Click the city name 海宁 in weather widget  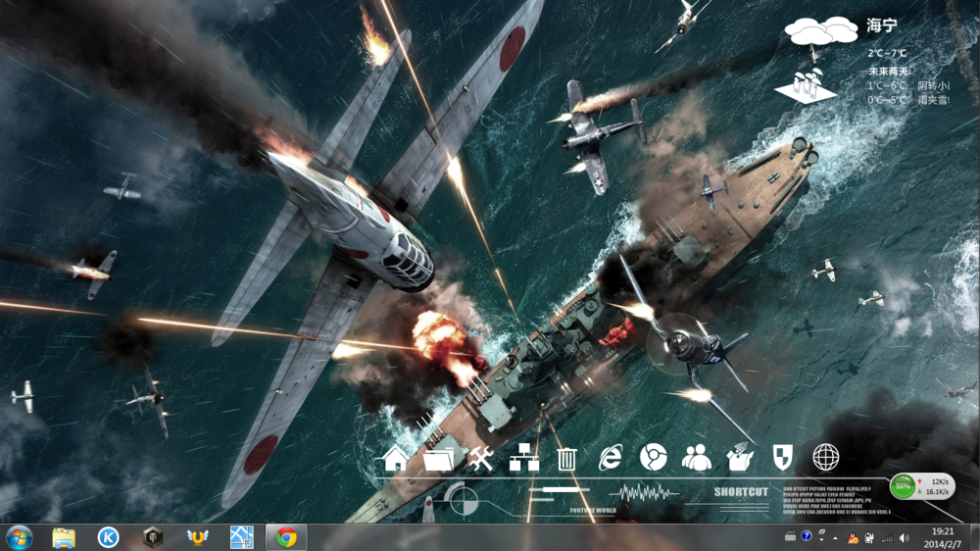pos(882,25)
